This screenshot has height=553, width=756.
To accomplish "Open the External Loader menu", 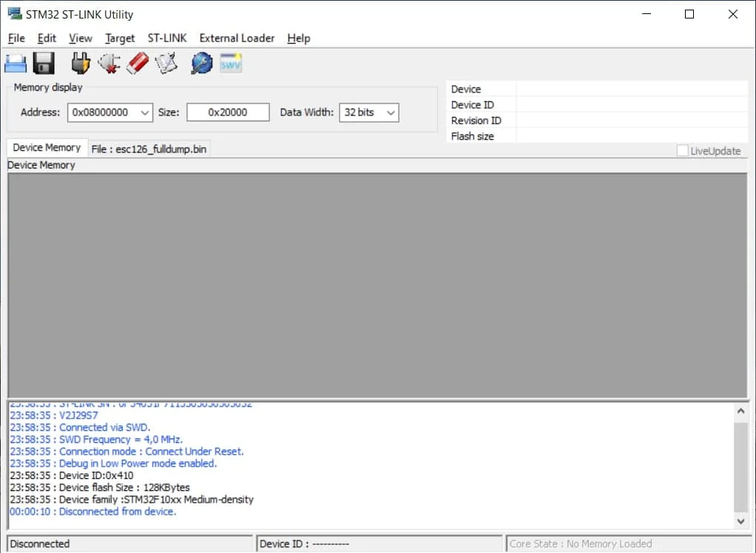I will point(237,38).
